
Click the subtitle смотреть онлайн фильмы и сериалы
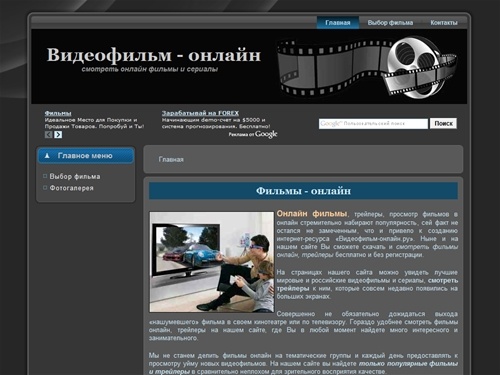coord(150,69)
